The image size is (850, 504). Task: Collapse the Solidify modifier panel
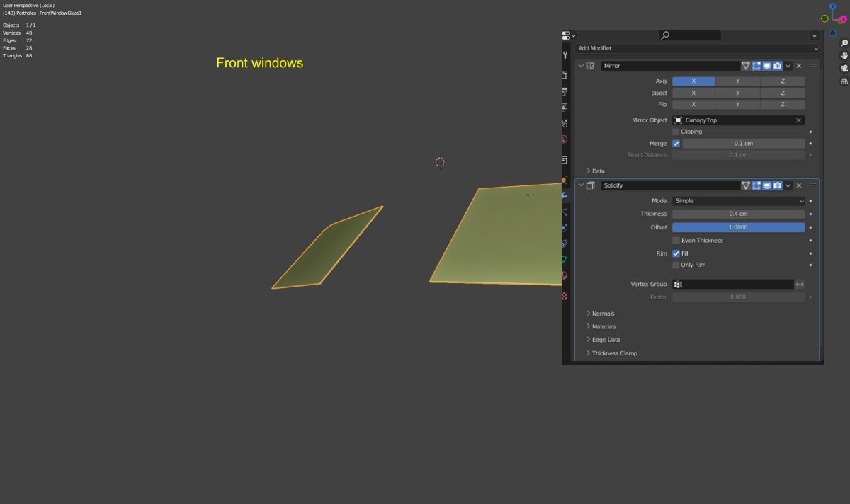(582, 185)
